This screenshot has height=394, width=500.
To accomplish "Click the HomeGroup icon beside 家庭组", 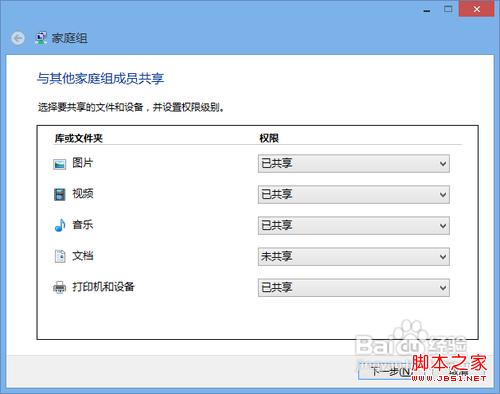I will [41, 38].
